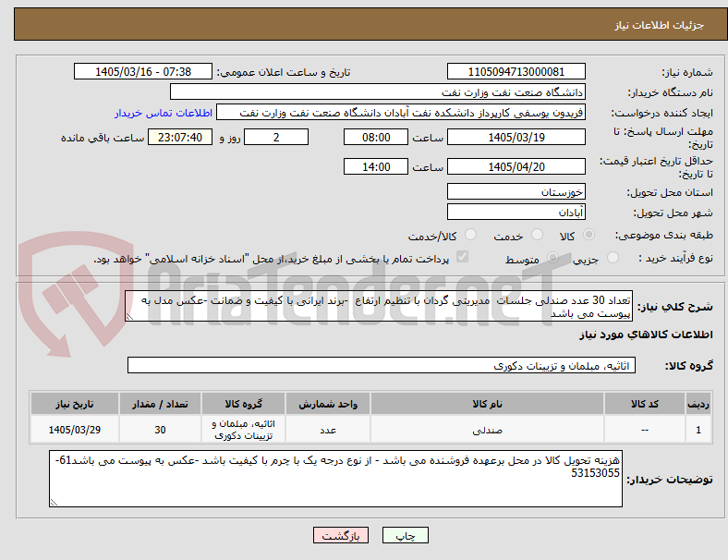Click the need date cell 1405/03/29
This screenshot has height=560, width=728.
tap(75, 430)
